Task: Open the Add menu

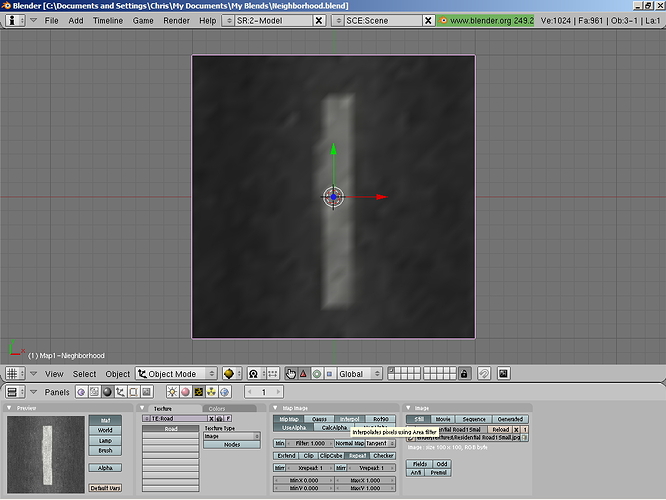Action: (x=76, y=20)
